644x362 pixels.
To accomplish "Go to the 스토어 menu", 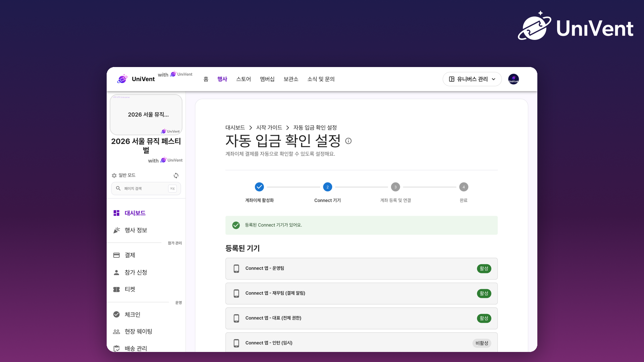I will (244, 79).
